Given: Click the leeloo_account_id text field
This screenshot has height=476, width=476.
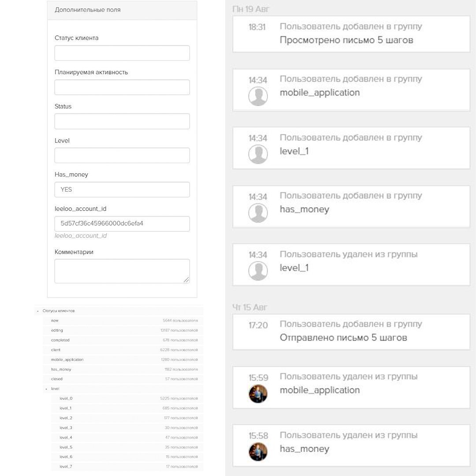Looking at the screenshot, I should pyautogui.click(x=122, y=223).
